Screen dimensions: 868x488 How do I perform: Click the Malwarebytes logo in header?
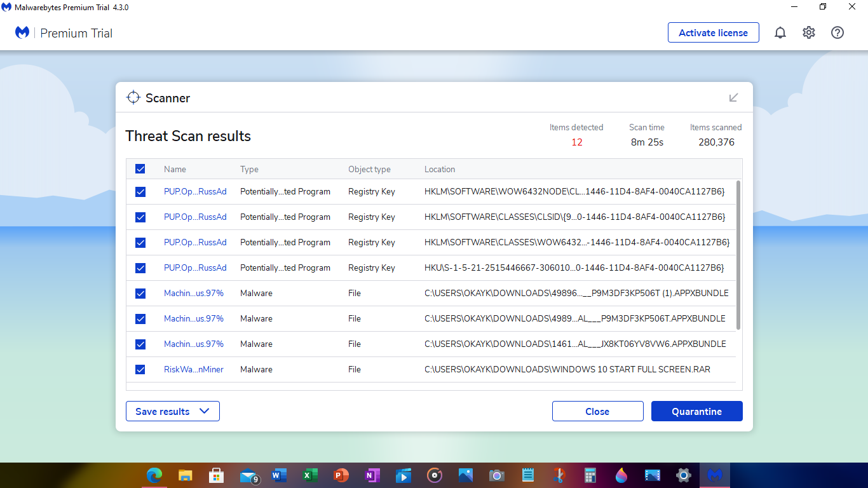(x=22, y=33)
